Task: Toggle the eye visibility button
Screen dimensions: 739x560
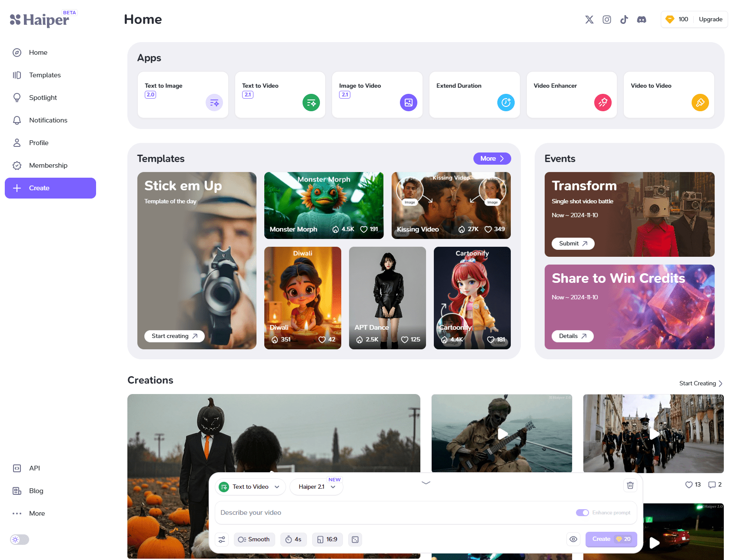Action: point(573,539)
